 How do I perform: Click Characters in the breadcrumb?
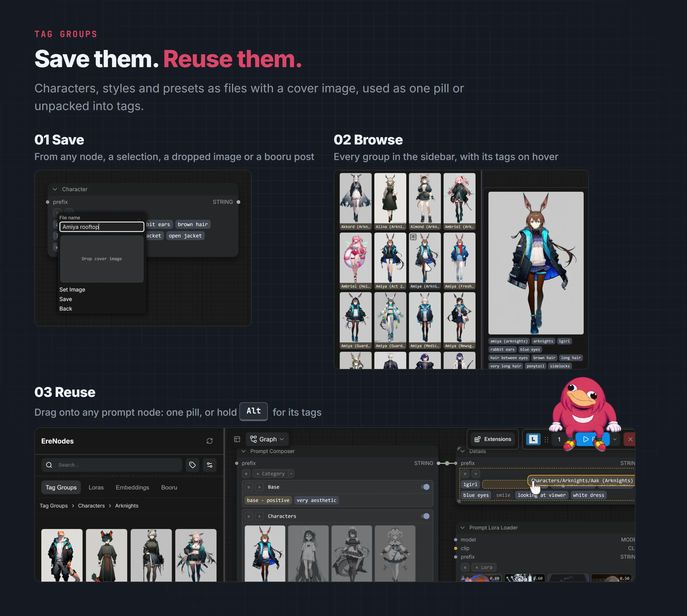click(91, 506)
